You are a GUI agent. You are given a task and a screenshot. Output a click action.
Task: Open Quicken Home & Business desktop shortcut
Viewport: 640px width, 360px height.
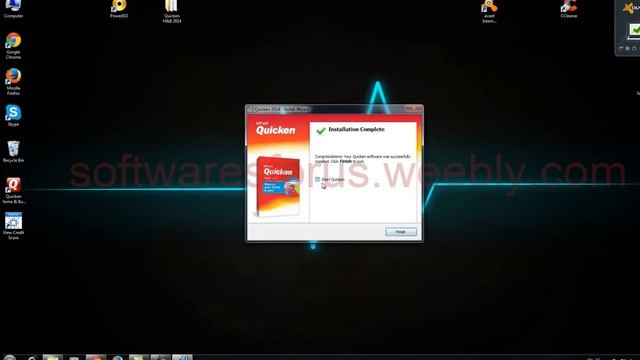(x=13, y=190)
